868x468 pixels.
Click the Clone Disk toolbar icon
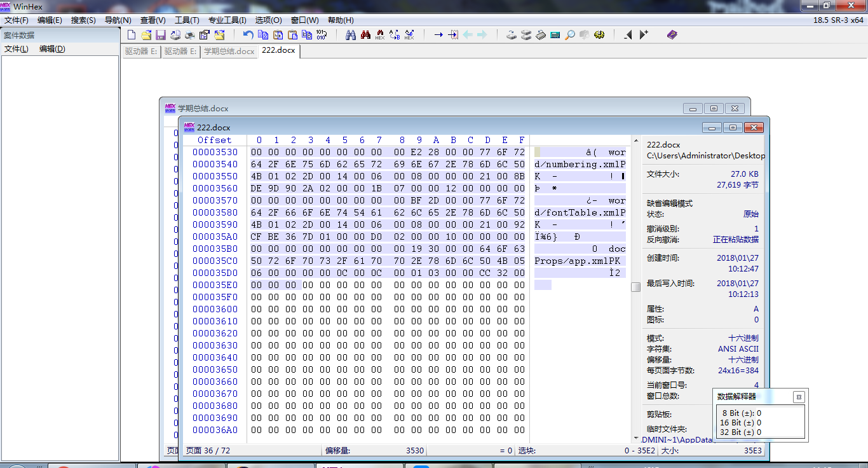(526, 35)
